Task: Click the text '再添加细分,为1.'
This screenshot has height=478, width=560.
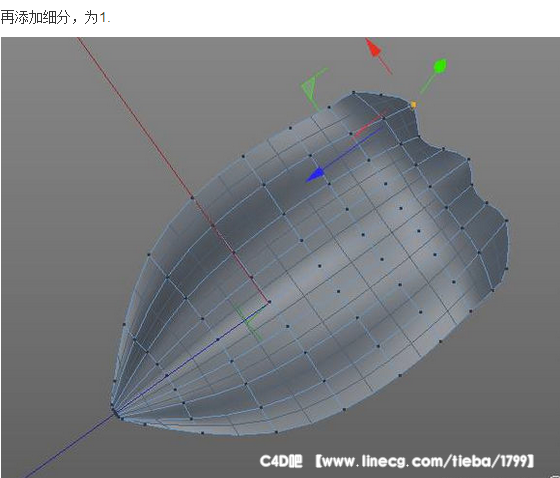Action: pyautogui.click(x=55, y=17)
